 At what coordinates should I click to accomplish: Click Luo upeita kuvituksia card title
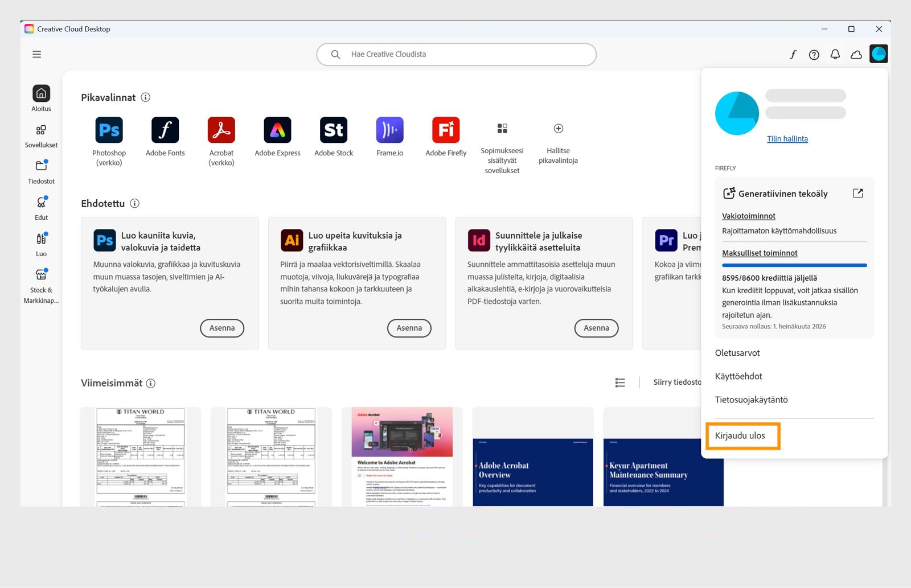coord(355,241)
